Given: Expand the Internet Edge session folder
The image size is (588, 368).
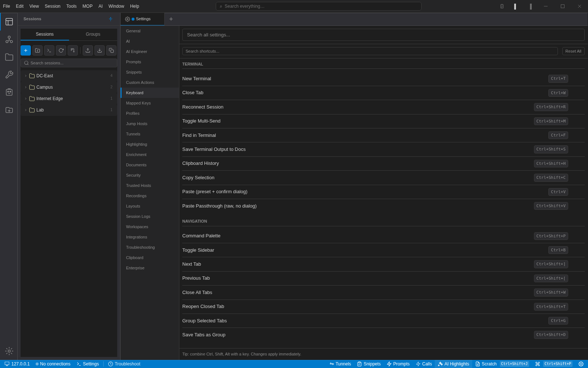Looking at the screenshot, I should coord(69,99).
